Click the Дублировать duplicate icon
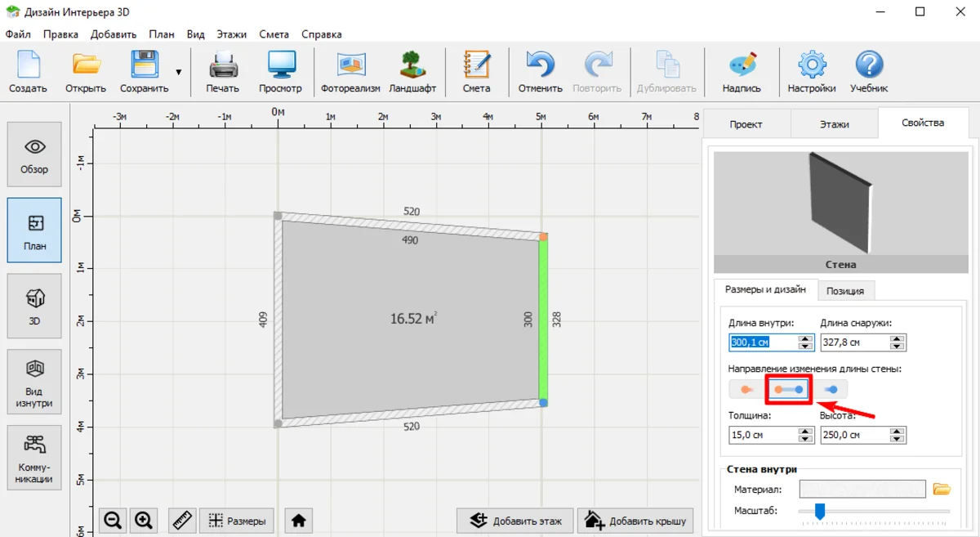Viewport: 980px width, 537px height. [x=666, y=72]
